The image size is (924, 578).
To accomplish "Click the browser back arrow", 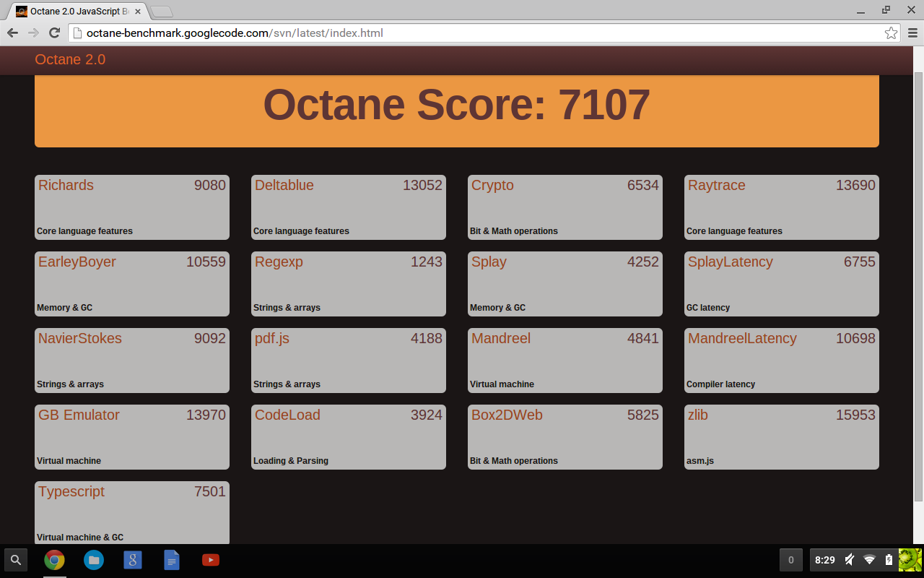I will pos(12,33).
